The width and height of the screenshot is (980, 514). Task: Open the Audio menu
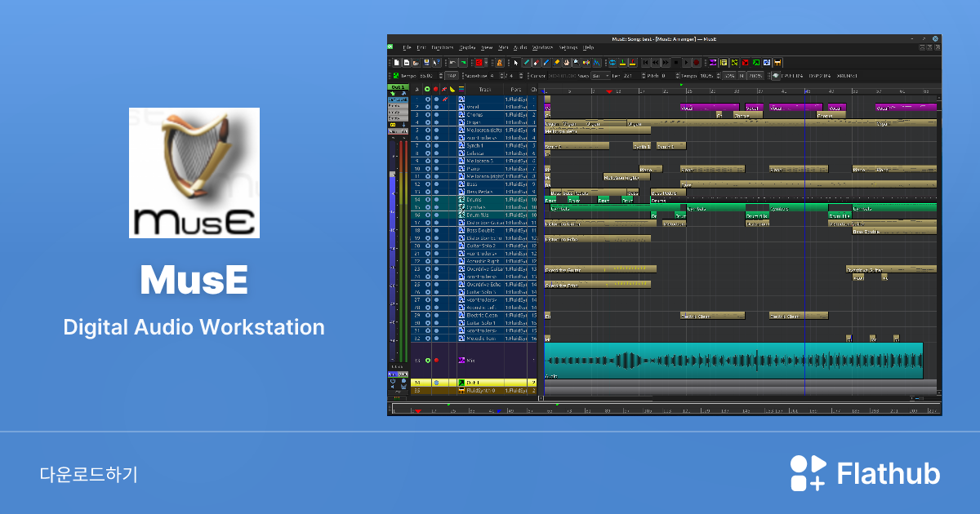coord(519,48)
